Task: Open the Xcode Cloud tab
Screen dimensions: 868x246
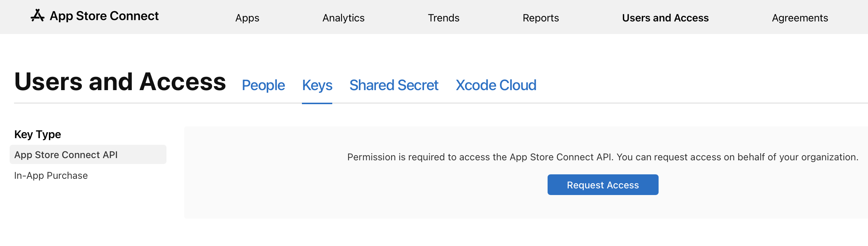Action: tap(496, 85)
